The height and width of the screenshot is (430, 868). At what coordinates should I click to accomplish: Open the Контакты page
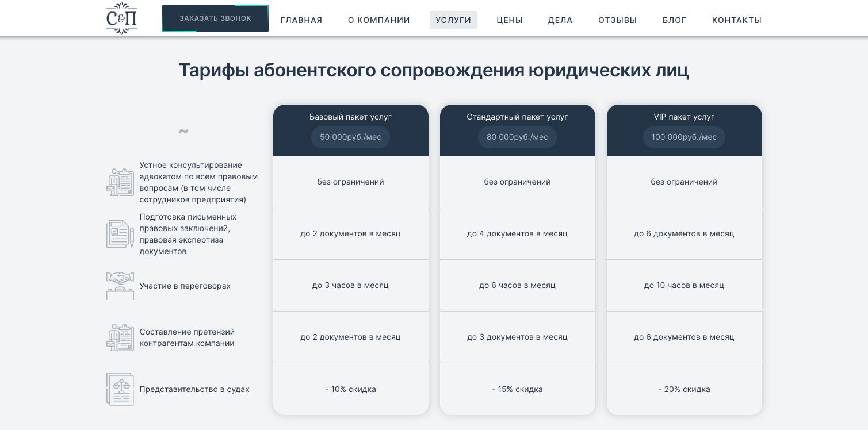point(737,20)
